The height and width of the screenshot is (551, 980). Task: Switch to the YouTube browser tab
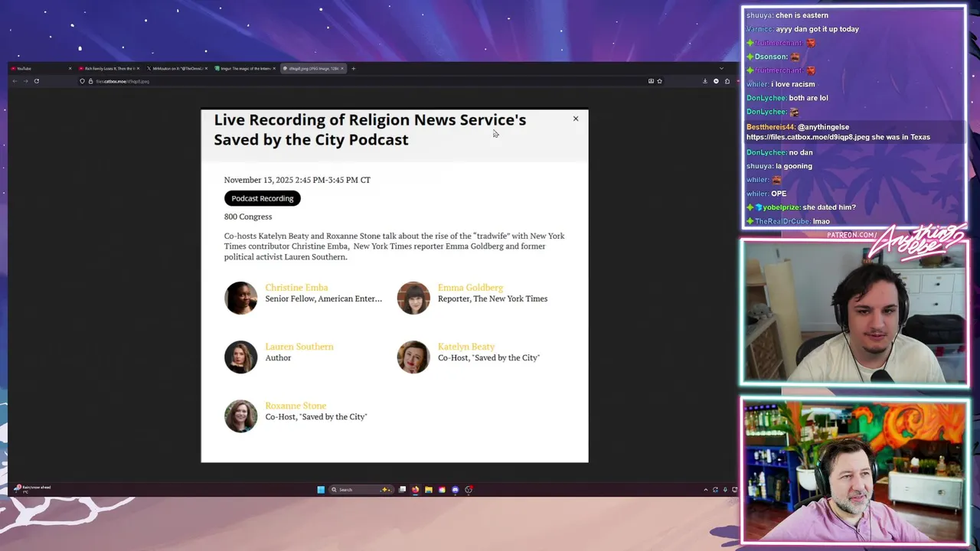(41, 68)
